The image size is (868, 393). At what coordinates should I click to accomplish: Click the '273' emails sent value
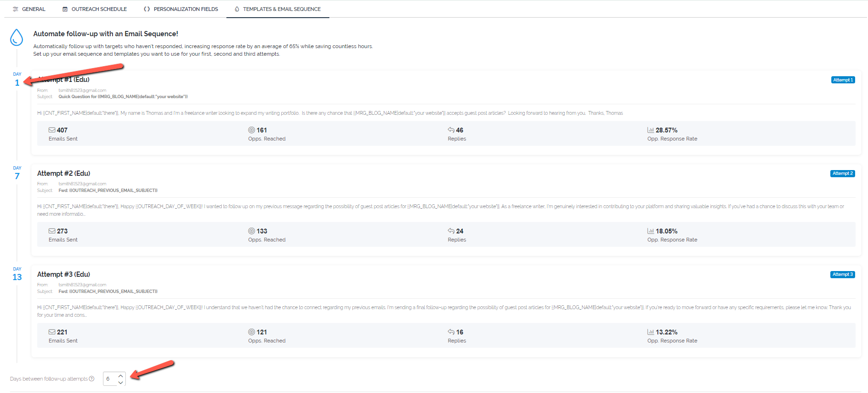[62, 231]
